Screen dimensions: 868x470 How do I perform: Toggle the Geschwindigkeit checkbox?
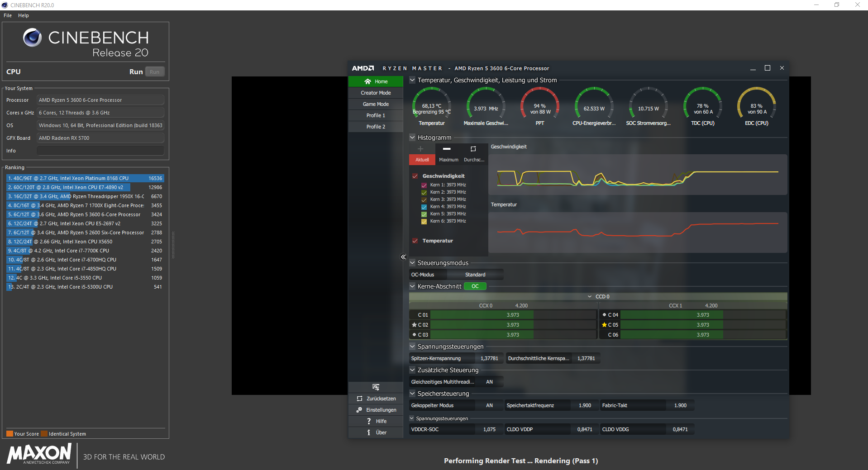[415, 176]
